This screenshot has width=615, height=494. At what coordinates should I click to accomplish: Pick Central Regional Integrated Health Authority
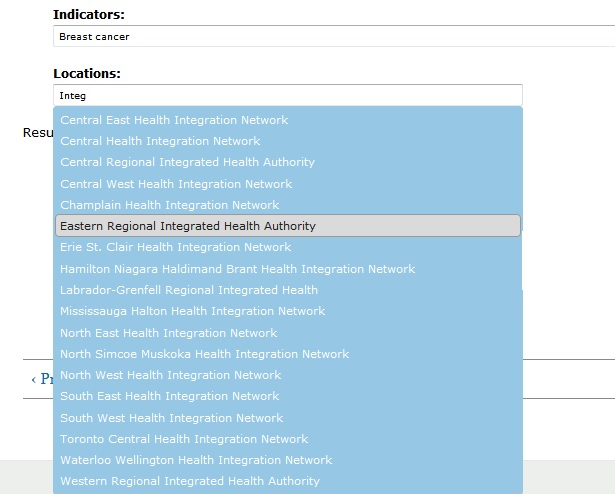click(187, 162)
